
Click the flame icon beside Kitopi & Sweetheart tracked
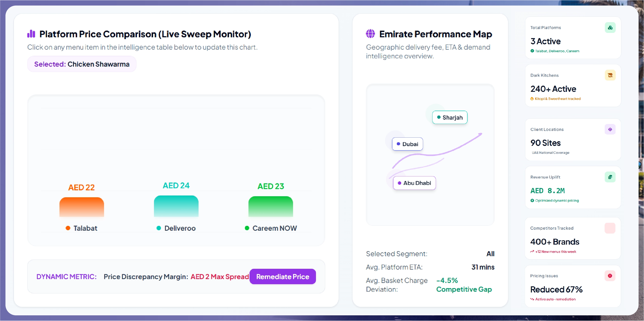(532, 99)
